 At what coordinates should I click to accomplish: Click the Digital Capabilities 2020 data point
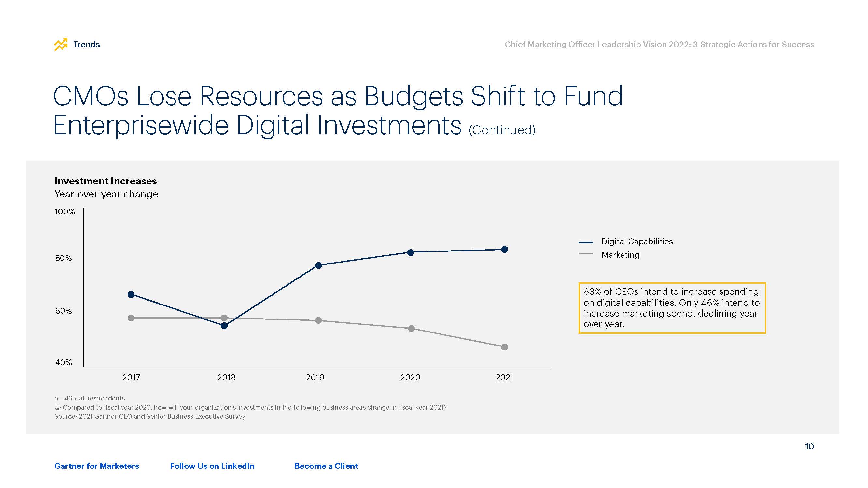pyautogui.click(x=411, y=252)
